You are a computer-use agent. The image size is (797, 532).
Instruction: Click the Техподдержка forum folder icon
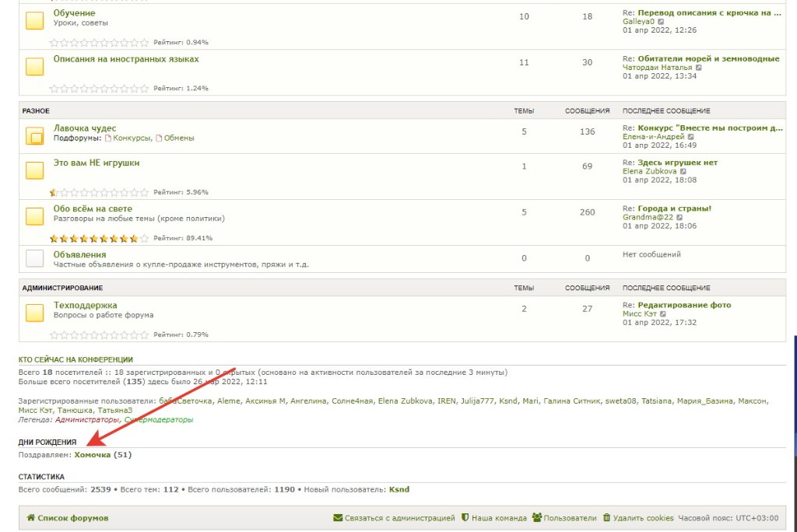click(34, 313)
